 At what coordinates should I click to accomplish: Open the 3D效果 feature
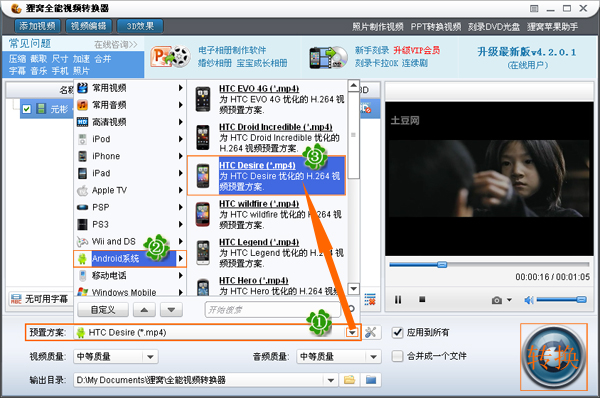(x=140, y=26)
